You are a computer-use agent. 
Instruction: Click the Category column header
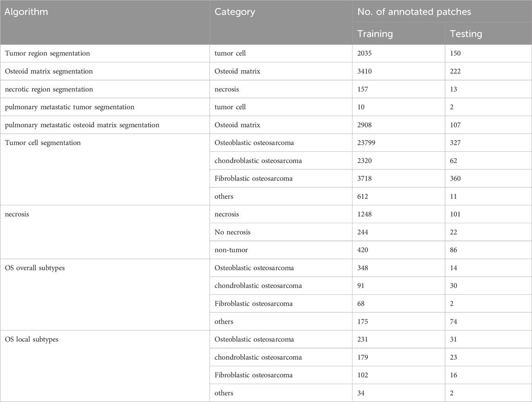pyautogui.click(x=235, y=12)
